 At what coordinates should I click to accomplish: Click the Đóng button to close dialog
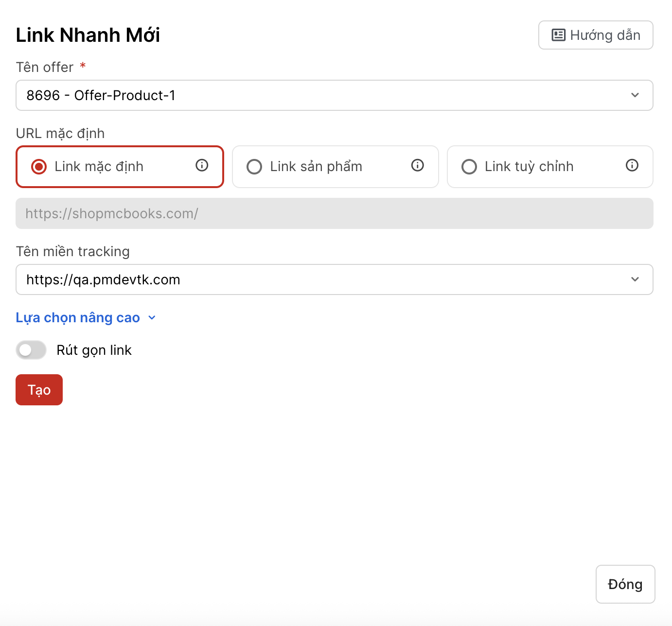[625, 584]
